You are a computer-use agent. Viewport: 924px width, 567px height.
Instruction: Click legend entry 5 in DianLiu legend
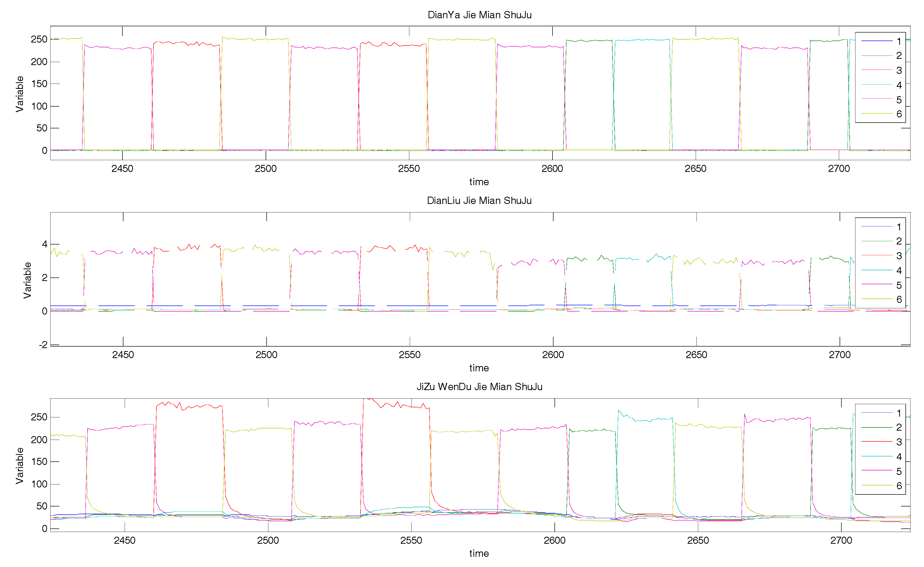898,285
